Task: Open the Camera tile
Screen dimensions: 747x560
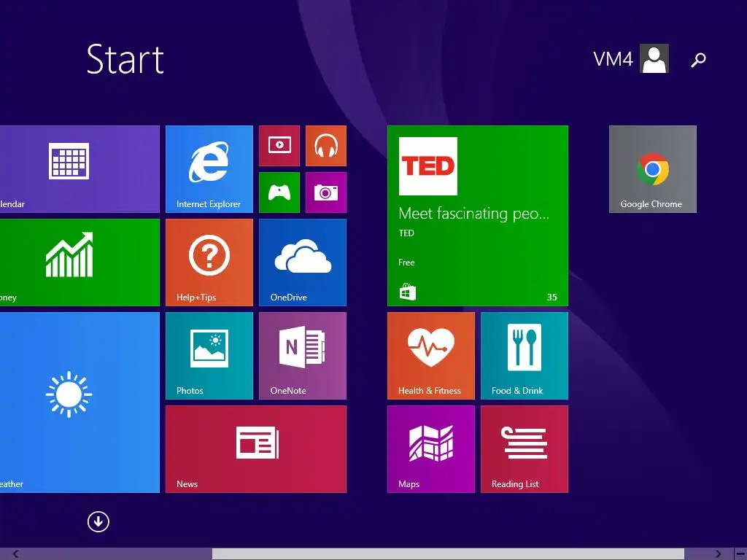Action: tap(326, 192)
